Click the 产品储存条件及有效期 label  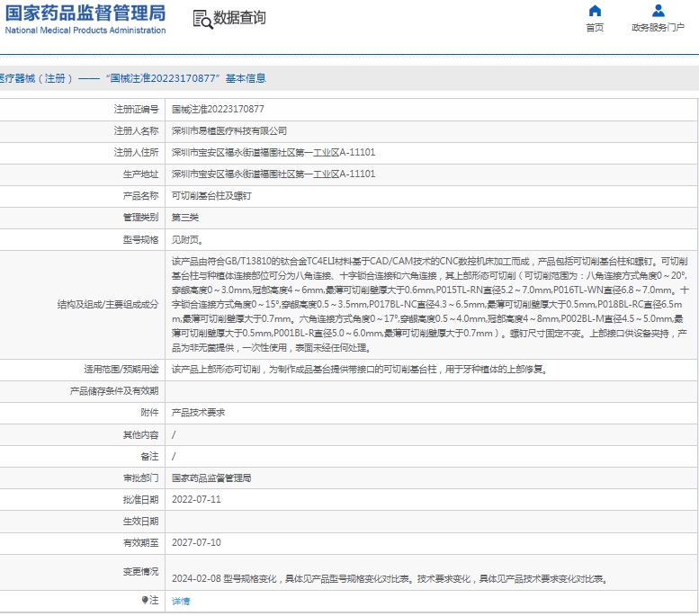114,391
